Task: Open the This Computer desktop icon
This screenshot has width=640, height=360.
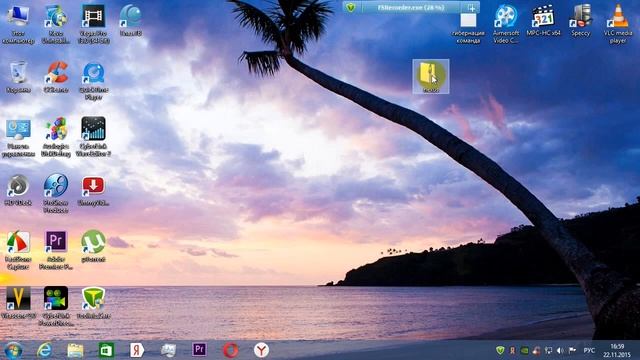Action: [x=18, y=24]
